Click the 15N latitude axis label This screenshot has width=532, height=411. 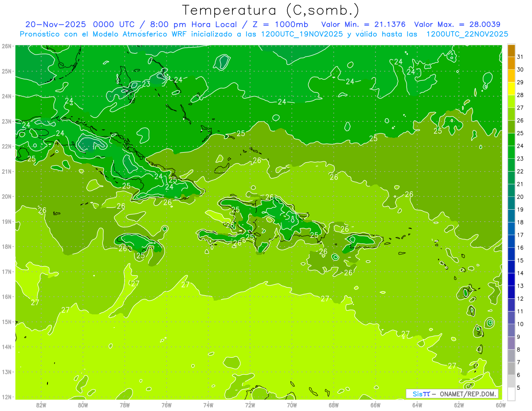(7, 322)
